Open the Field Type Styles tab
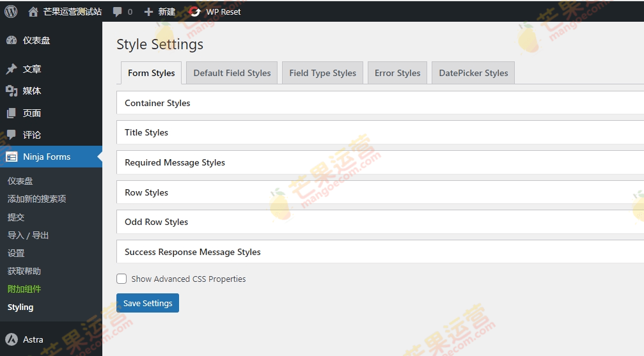 pos(322,73)
